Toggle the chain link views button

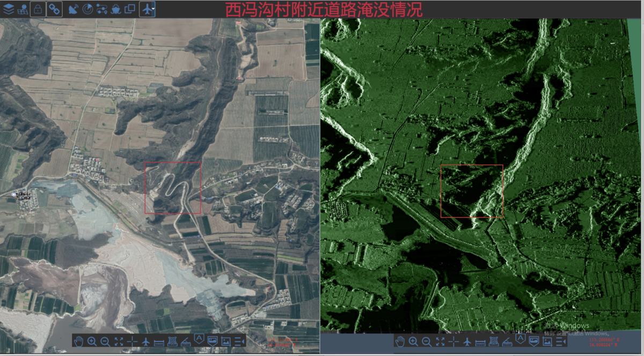pyautogui.click(x=54, y=9)
